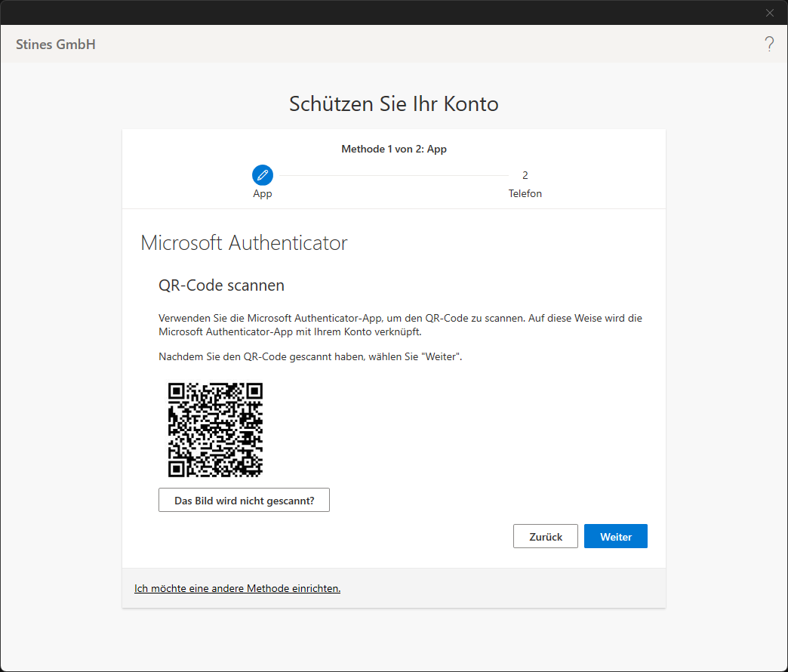788x672 pixels.
Task: Open help via the question mark icon
Action: 769,44
